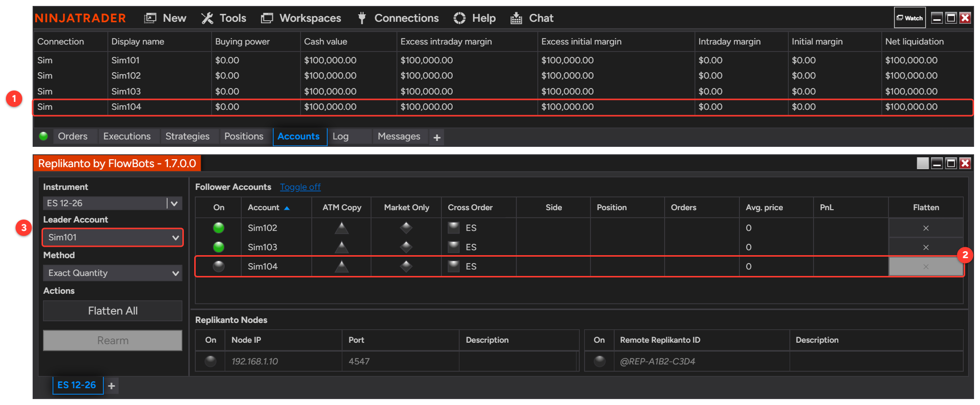The image size is (980, 405).
Task: Add a new tab next to Messages
Action: tap(437, 137)
